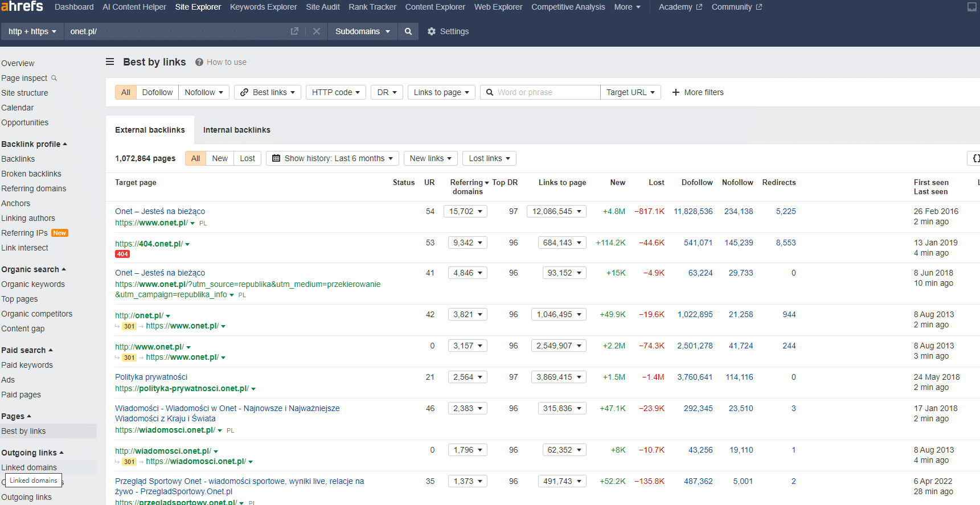This screenshot has height=505, width=980.
Task: Expand the 12,086,545 links to page dropdown
Action: pyautogui.click(x=556, y=211)
